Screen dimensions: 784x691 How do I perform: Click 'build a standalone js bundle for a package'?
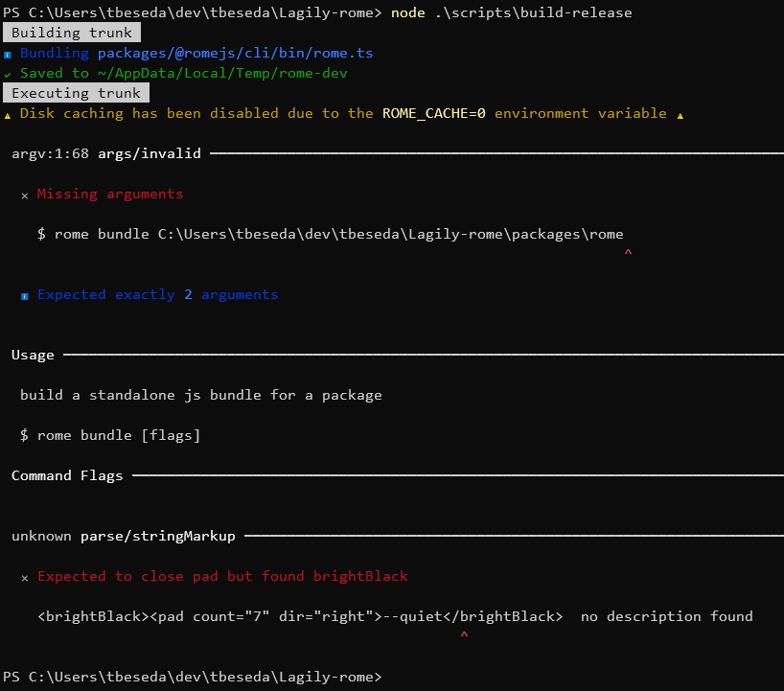coord(201,395)
